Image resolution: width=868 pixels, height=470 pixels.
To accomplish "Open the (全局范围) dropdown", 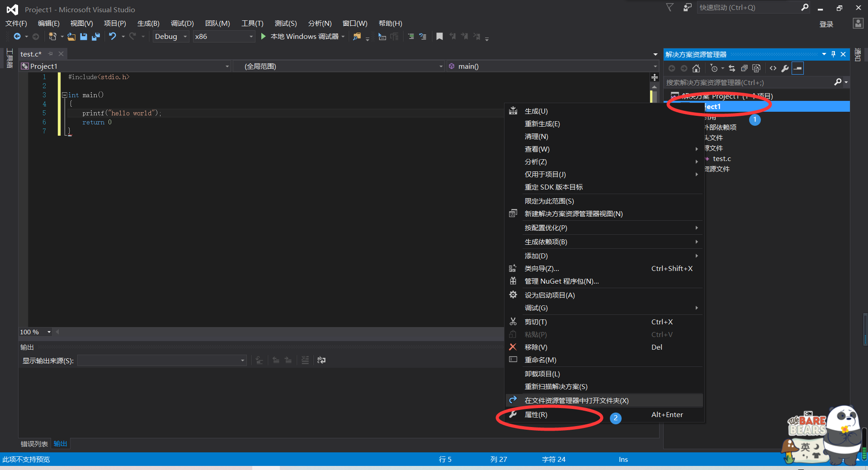I will point(339,66).
